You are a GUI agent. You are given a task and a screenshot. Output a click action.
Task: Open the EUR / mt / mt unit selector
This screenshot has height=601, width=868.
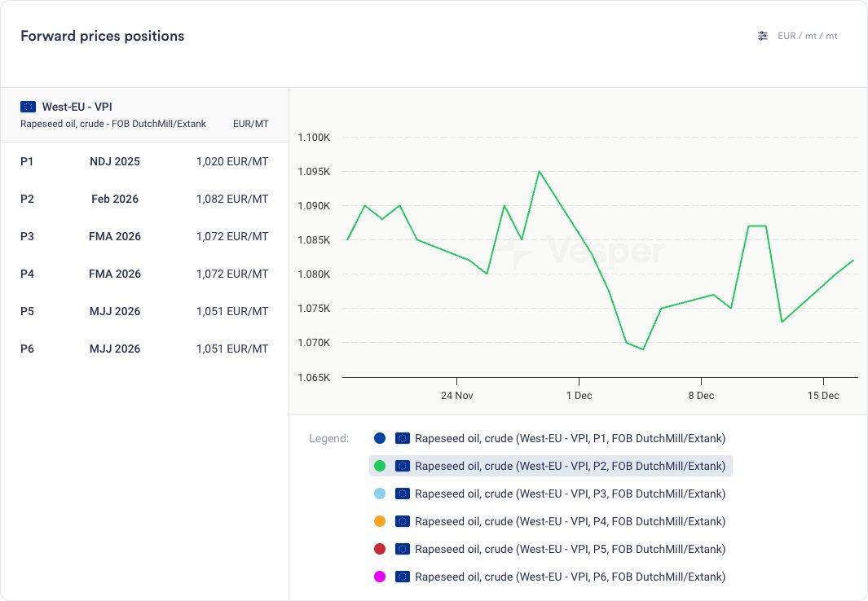(x=807, y=36)
